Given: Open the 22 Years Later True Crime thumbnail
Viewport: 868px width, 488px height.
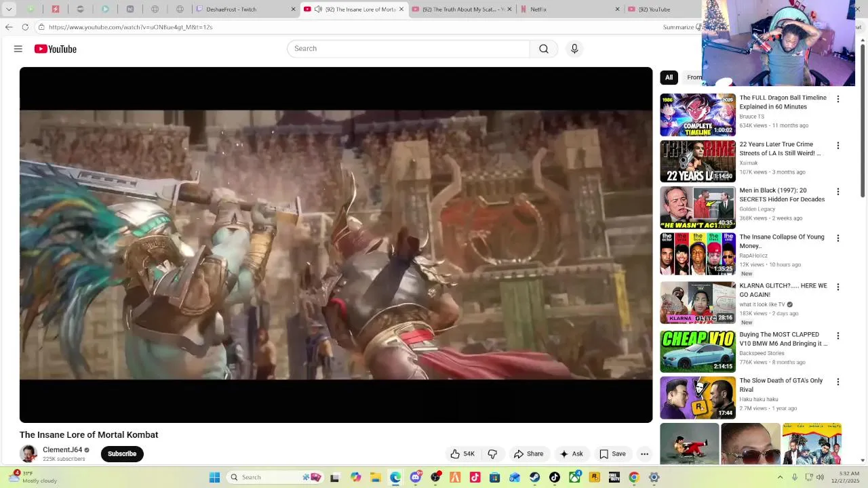Looking at the screenshot, I should [698, 161].
